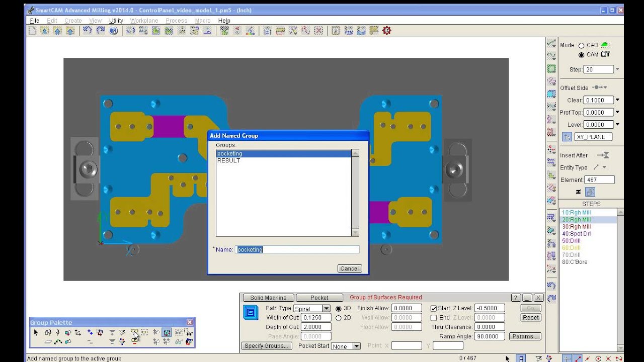
Task: Select the arrow pointer in Group Palette
Action: pos(36,332)
